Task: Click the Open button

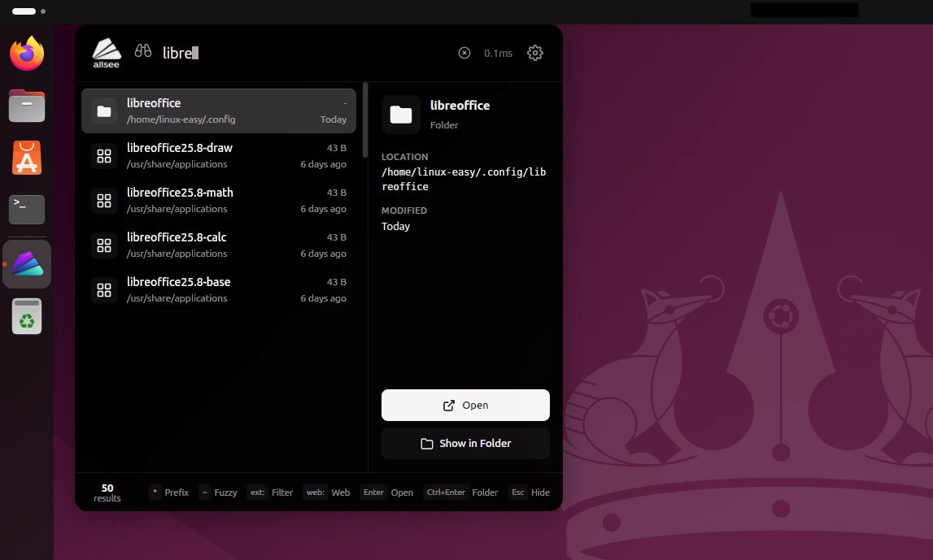Action: pos(465,405)
